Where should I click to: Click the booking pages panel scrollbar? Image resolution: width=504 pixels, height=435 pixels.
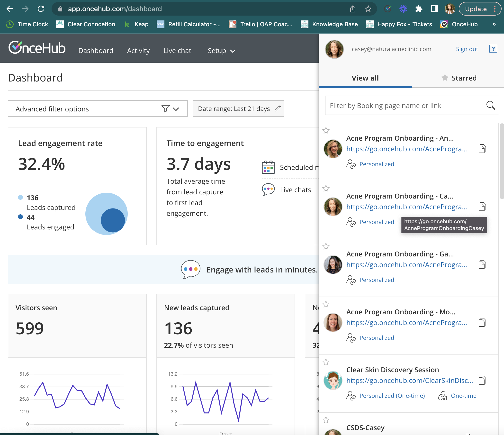[502, 161]
